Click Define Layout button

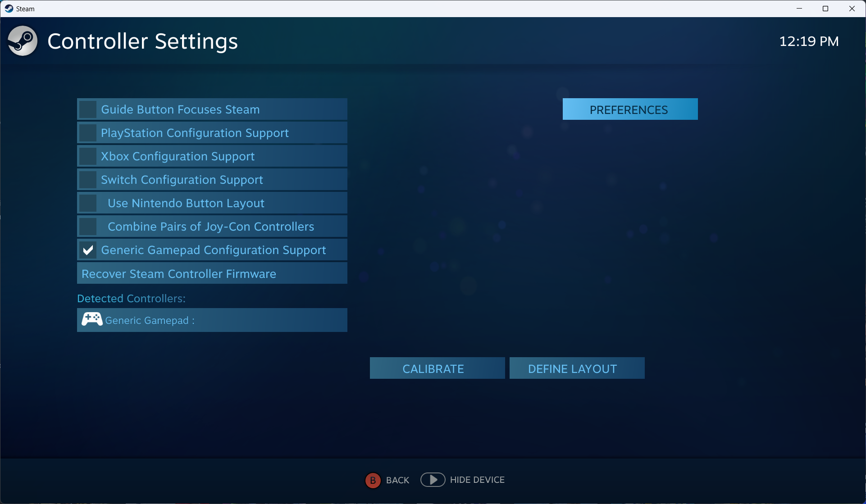coord(576,368)
